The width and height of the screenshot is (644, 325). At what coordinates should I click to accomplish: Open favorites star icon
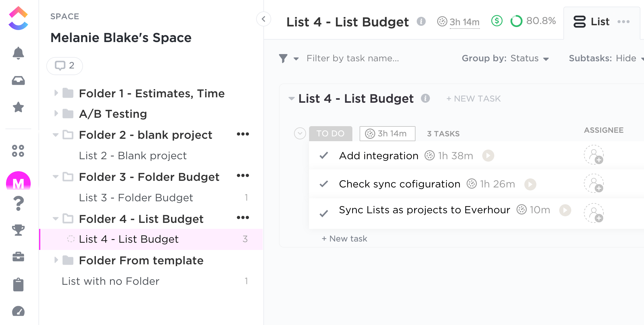pos(18,107)
